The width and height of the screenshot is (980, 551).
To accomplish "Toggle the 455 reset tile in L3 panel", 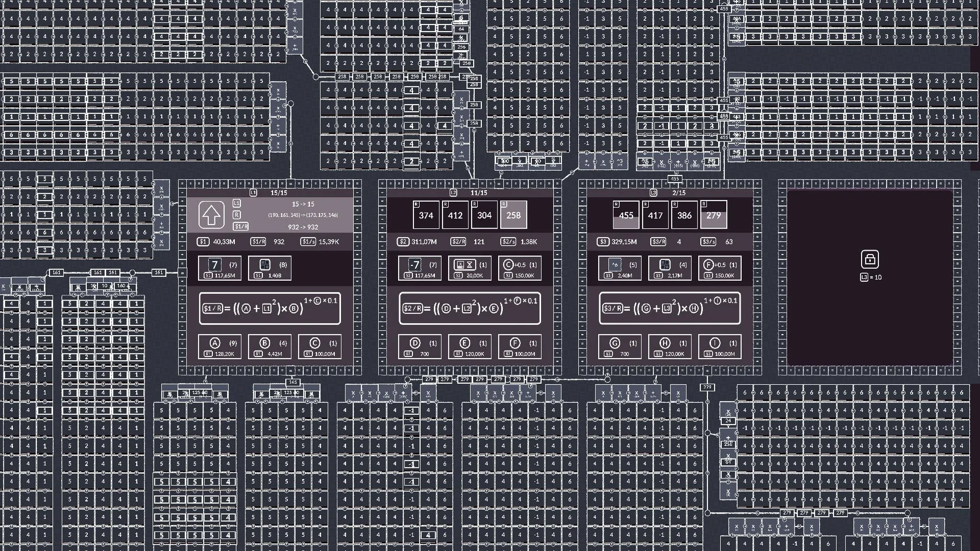I will pyautogui.click(x=626, y=215).
